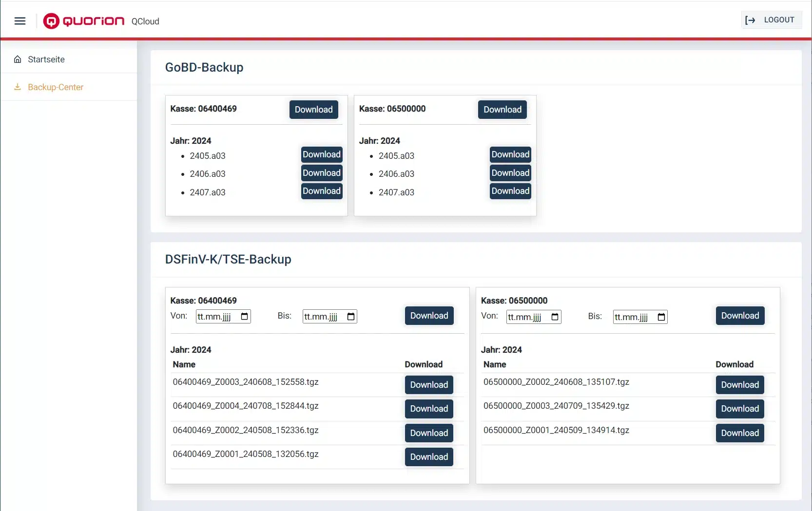The image size is (812, 511).
Task: Download 06500000_Z0001_240509_134914.tgz
Action: [x=740, y=433]
